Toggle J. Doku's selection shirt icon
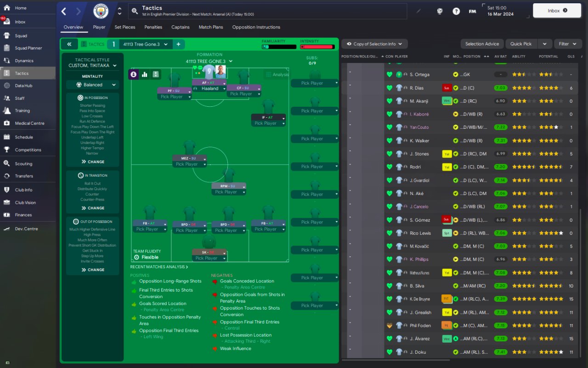The image size is (588, 368). click(x=399, y=352)
